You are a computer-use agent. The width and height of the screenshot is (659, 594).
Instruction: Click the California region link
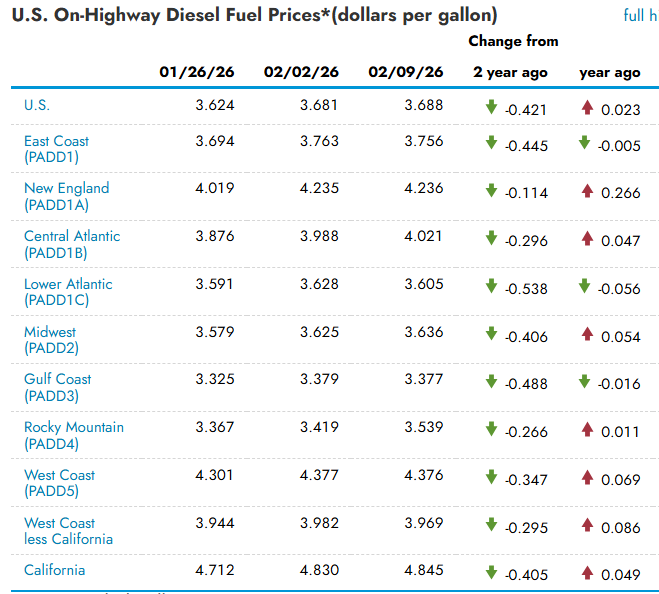point(54,570)
